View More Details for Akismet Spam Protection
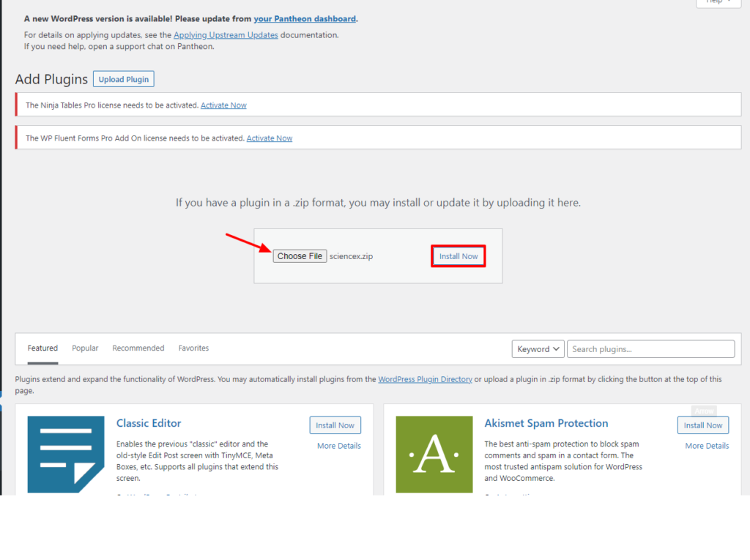Image resolution: width=750 pixels, height=560 pixels. [707, 445]
